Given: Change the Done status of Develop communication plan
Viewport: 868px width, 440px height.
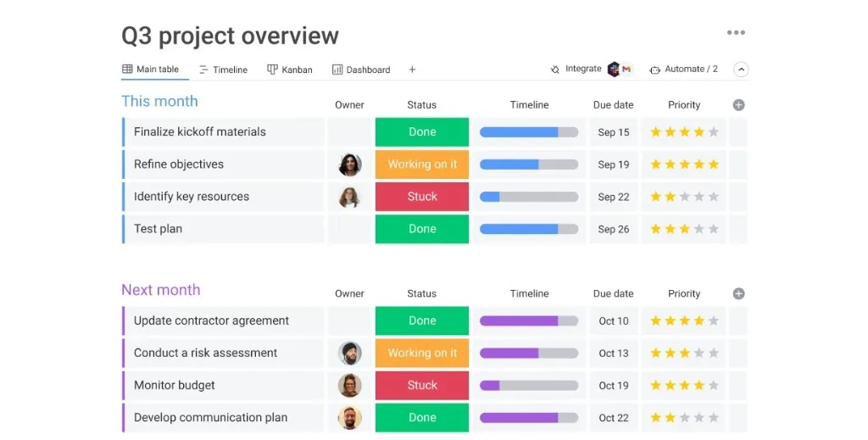Looking at the screenshot, I should (422, 418).
